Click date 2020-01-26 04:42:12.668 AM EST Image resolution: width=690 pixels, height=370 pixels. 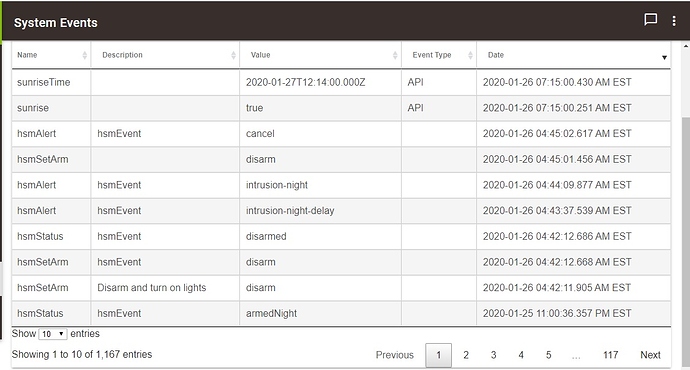click(x=557, y=262)
